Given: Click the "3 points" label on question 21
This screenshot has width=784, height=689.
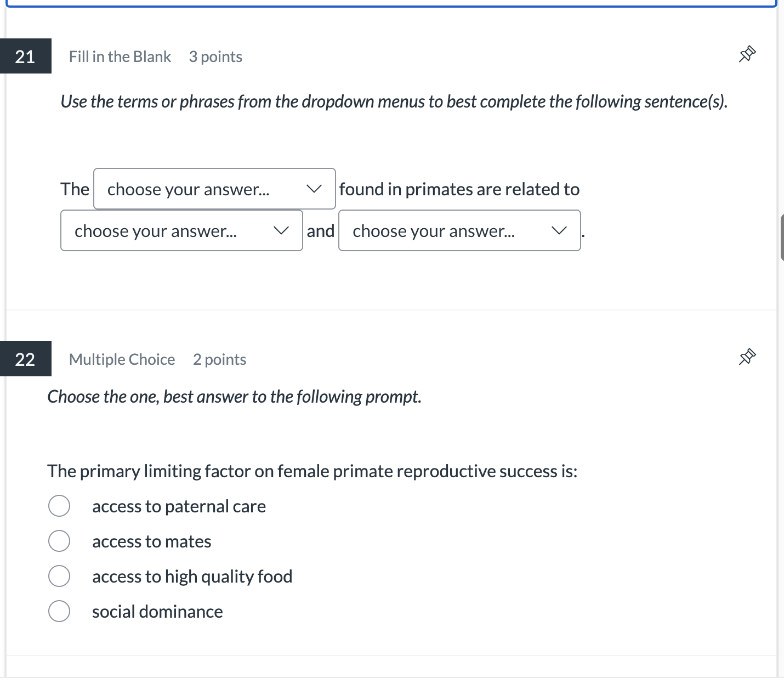Looking at the screenshot, I should point(215,57).
